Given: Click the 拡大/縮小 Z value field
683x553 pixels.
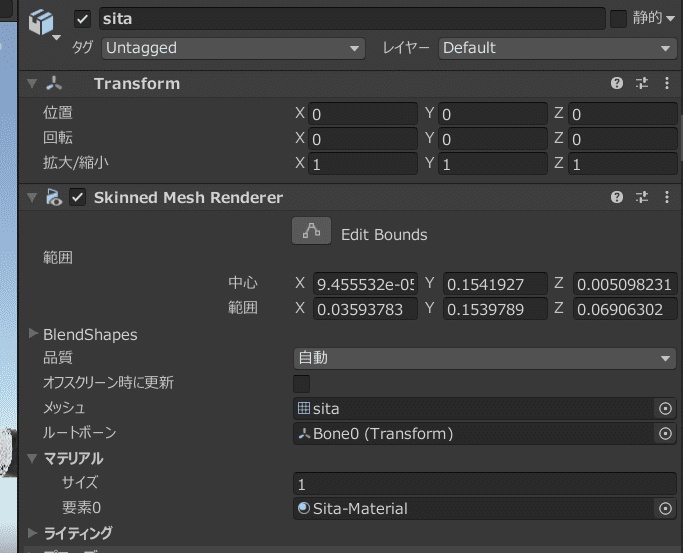Looking at the screenshot, I should click(x=622, y=164).
